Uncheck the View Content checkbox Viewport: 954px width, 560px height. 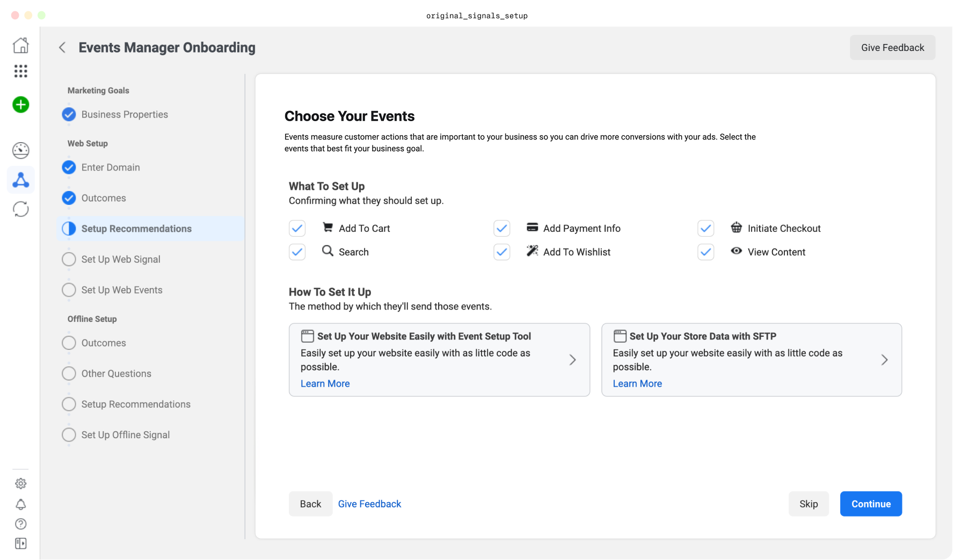pos(706,252)
